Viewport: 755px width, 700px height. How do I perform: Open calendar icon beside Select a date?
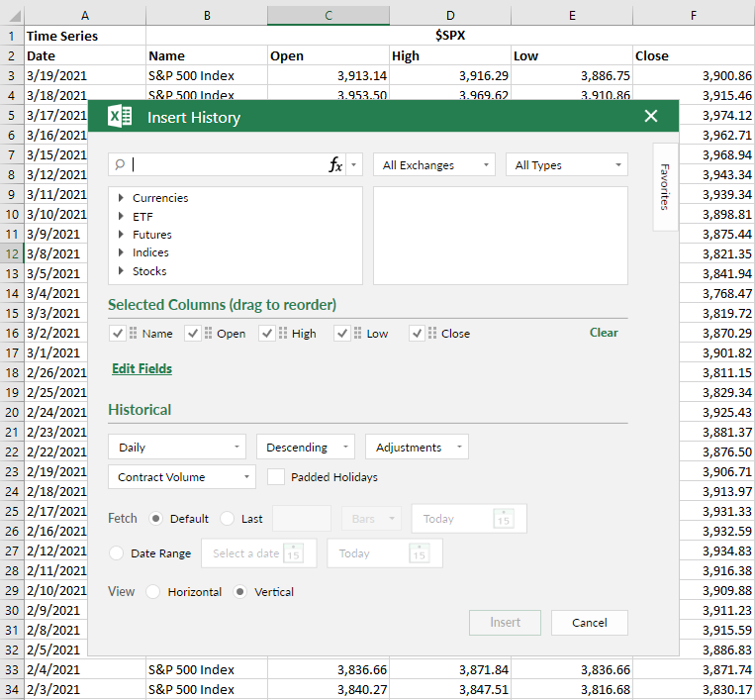click(x=293, y=553)
